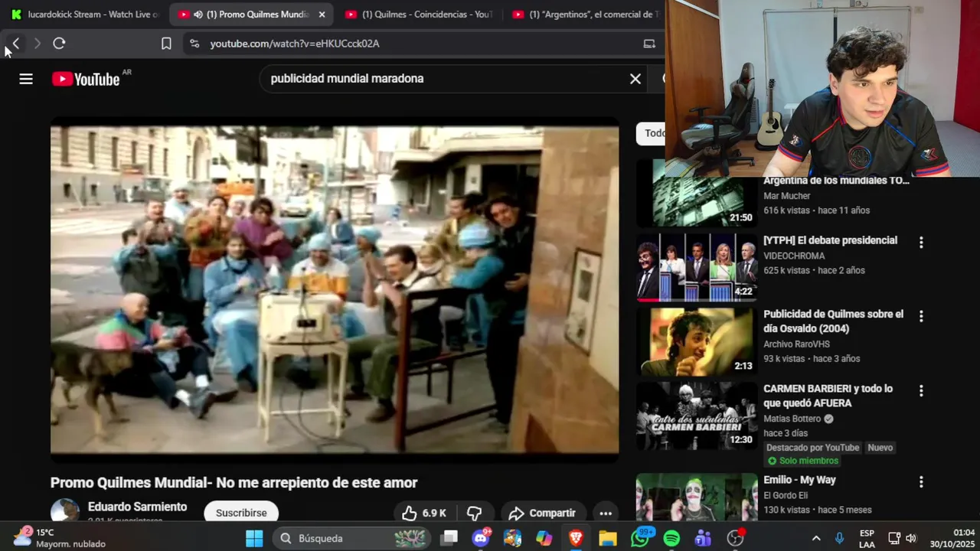Dislike the video with thumbs down
Image resolution: width=980 pixels, height=551 pixels.
pos(475,513)
